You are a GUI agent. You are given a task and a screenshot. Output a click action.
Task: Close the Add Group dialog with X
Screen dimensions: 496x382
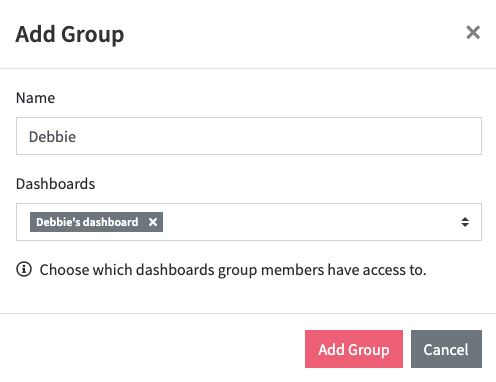pos(473,33)
